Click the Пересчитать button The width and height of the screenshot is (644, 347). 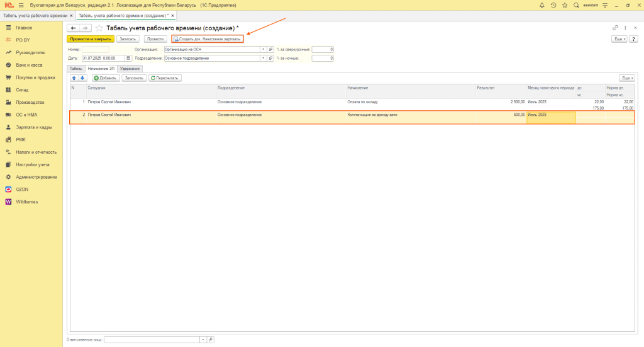pos(165,78)
